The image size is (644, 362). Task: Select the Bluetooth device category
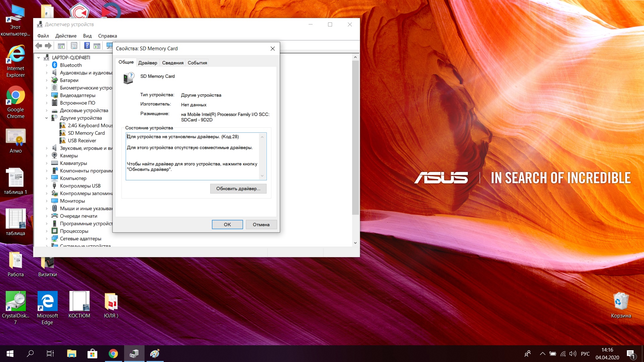tap(71, 65)
